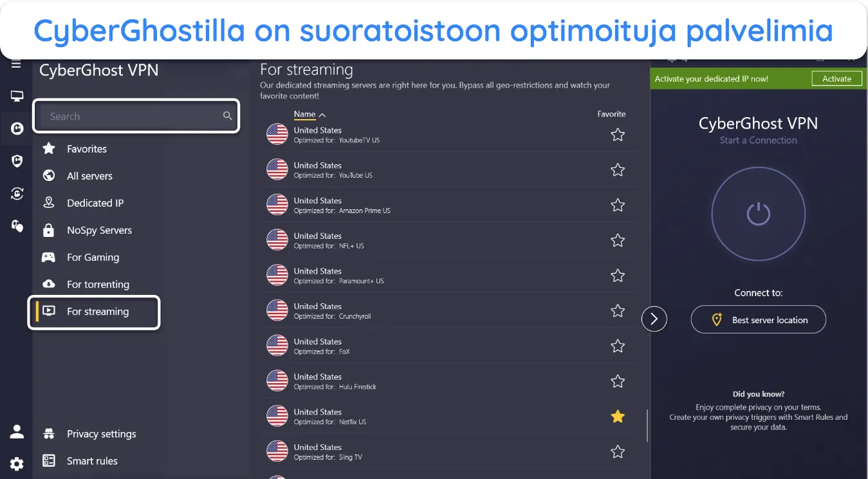Image resolution: width=868 pixels, height=479 pixels.
Task: Unfavorite the Netflix US server star
Action: click(618, 417)
